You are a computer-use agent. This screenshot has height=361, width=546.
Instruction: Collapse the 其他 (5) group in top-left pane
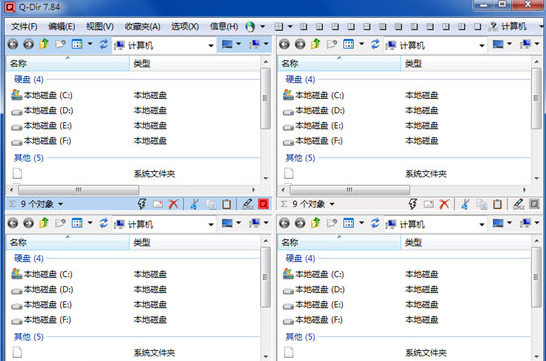[x=29, y=158]
